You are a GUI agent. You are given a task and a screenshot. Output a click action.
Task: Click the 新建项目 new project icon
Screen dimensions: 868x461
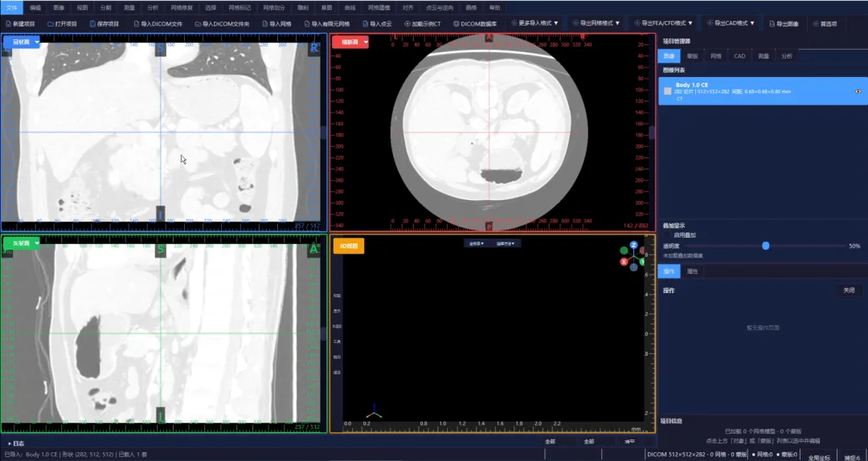click(8, 24)
